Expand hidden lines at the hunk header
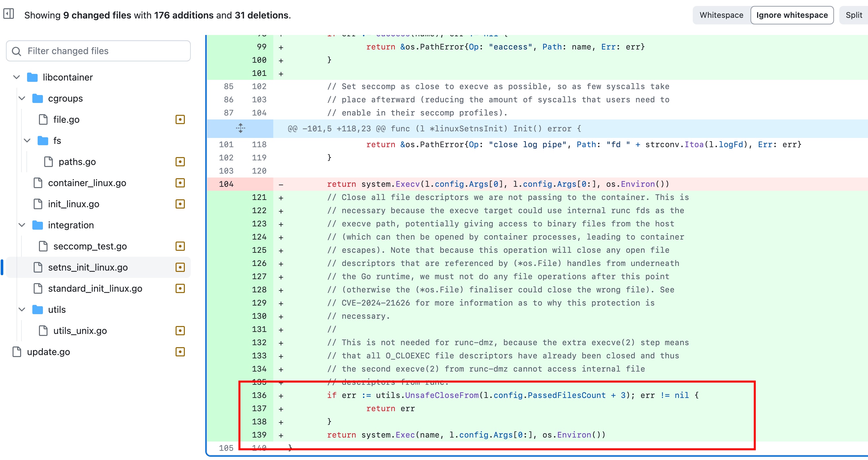Image resolution: width=868 pixels, height=460 pixels. (241, 128)
